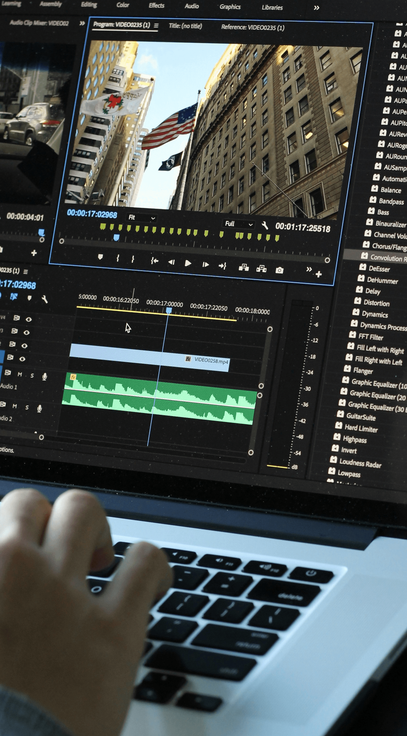This screenshot has width=407, height=736.
Task: Open the Full playback resolution dropdown
Action: point(239,224)
